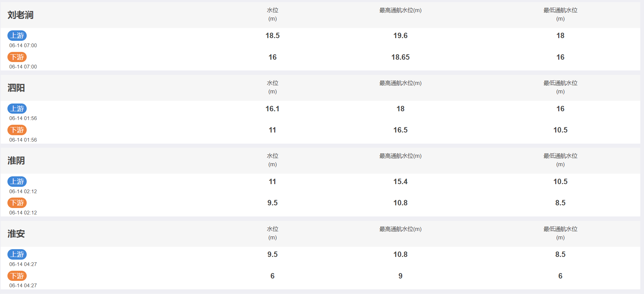Click the 06-14 04:27 timestamp under 淮安 上游
Viewport: 644px width, 294px height.
point(23,264)
